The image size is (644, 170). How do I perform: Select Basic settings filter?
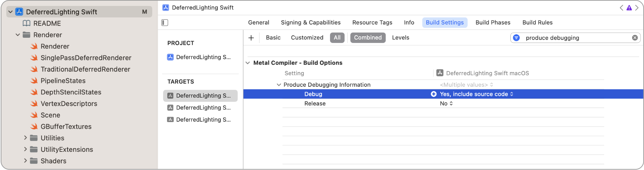[x=273, y=38]
